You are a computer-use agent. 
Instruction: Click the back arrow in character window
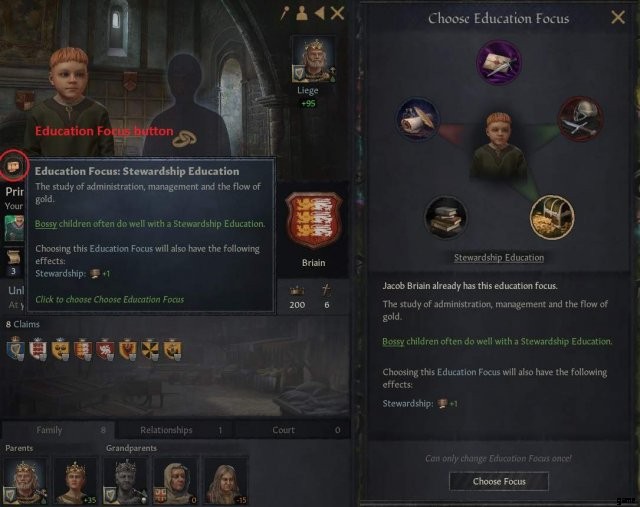tap(320, 13)
